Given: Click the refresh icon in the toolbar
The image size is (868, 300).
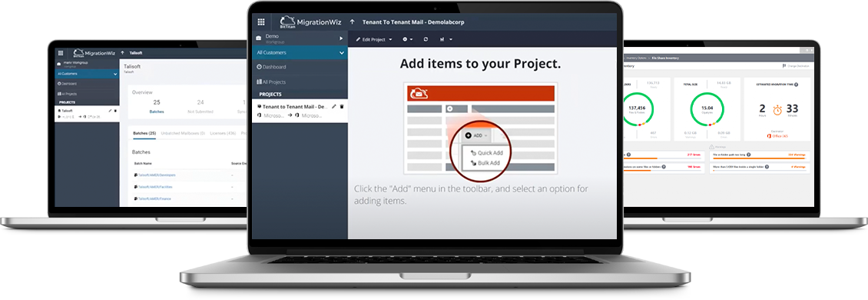Looking at the screenshot, I should 426,39.
